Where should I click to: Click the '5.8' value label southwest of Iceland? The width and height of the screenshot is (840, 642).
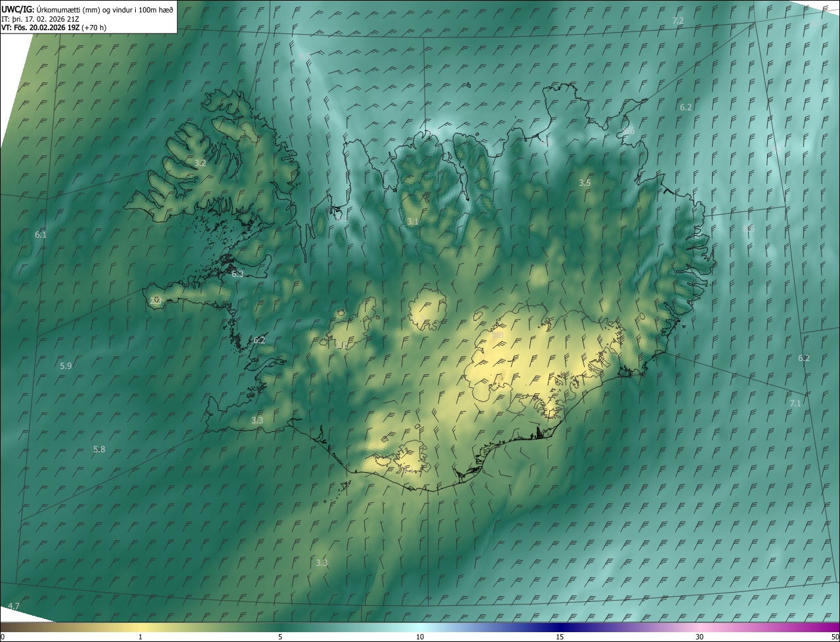tap(99, 449)
